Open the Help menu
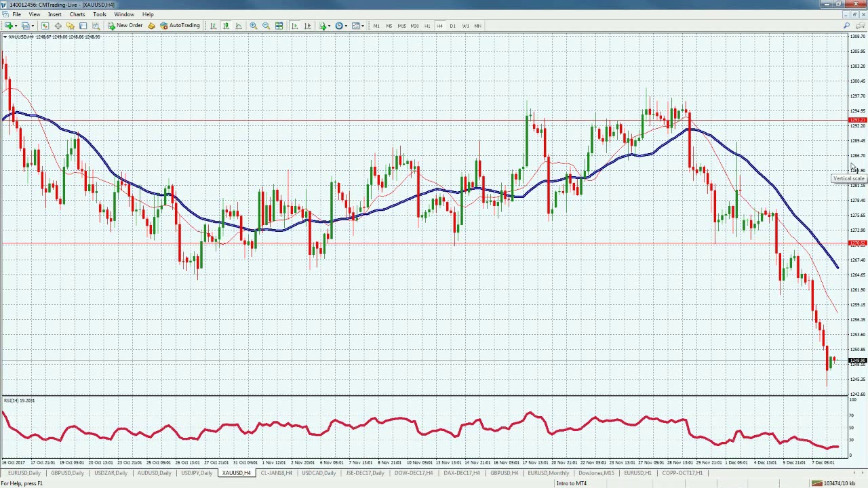This screenshot has width=868, height=488. click(x=148, y=14)
